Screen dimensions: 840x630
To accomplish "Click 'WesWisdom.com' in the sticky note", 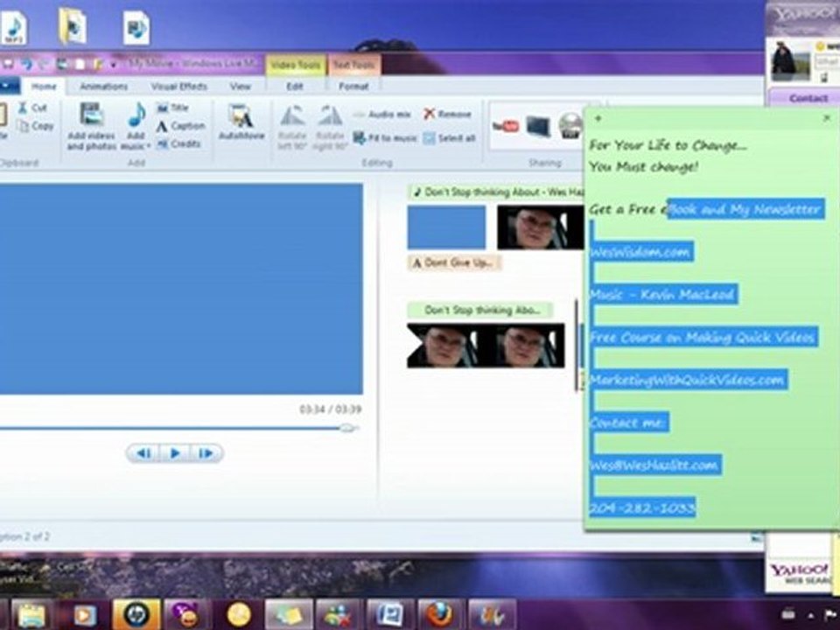I will [640, 251].
